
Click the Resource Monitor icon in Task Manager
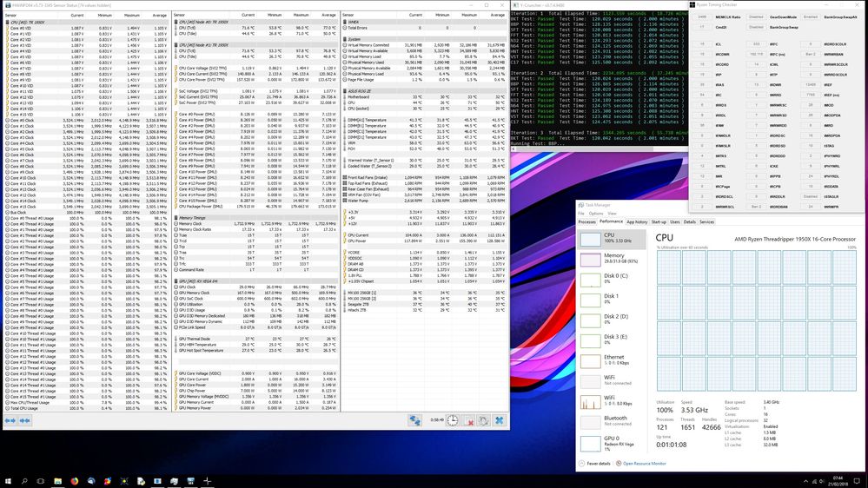click(x=619, y=464)
